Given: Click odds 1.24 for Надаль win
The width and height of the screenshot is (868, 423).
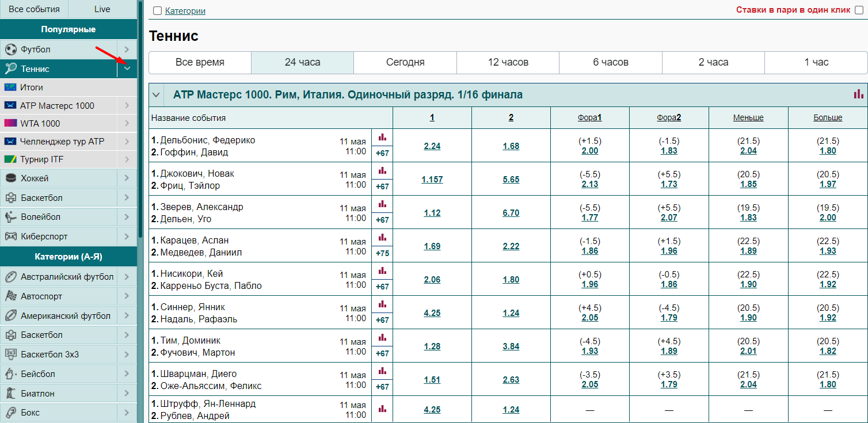Looking at the screenshot, I should 511,313.
